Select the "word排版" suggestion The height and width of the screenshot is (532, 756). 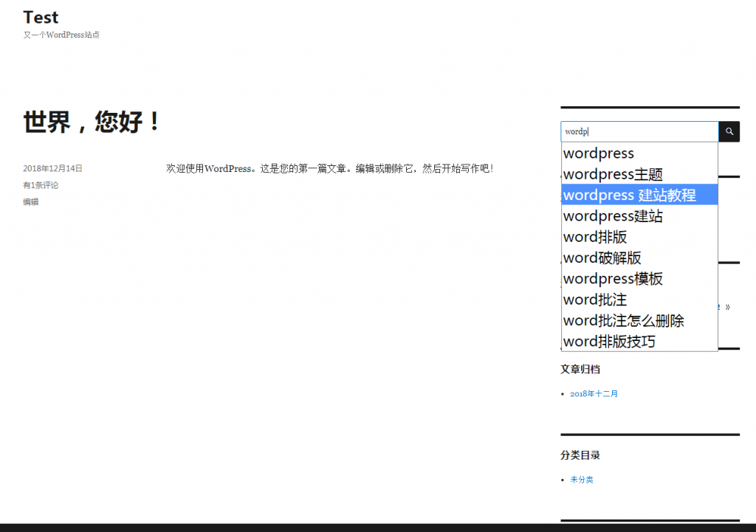[594, 237]
